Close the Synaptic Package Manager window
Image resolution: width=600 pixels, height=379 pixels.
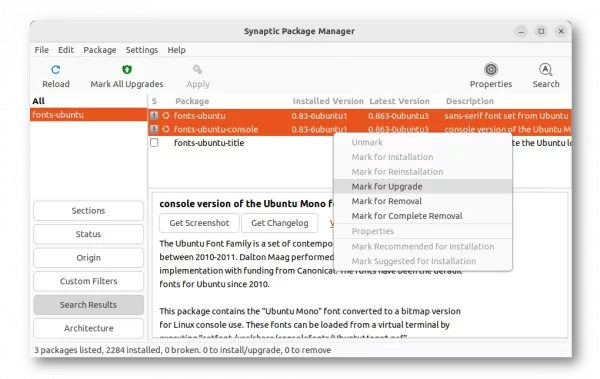click(561, 31)
